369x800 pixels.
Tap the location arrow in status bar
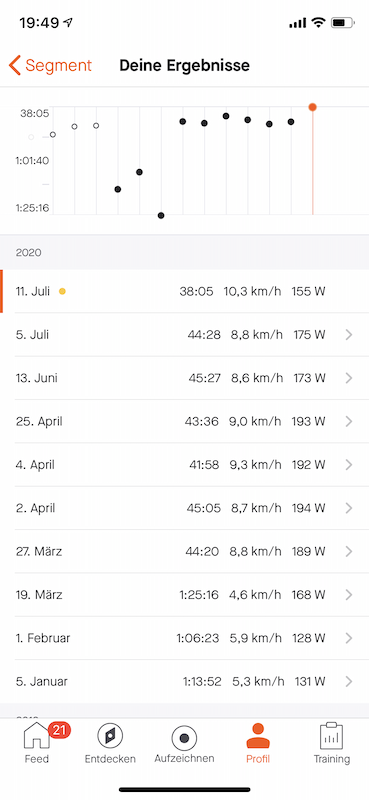click(x=68, y=22)
